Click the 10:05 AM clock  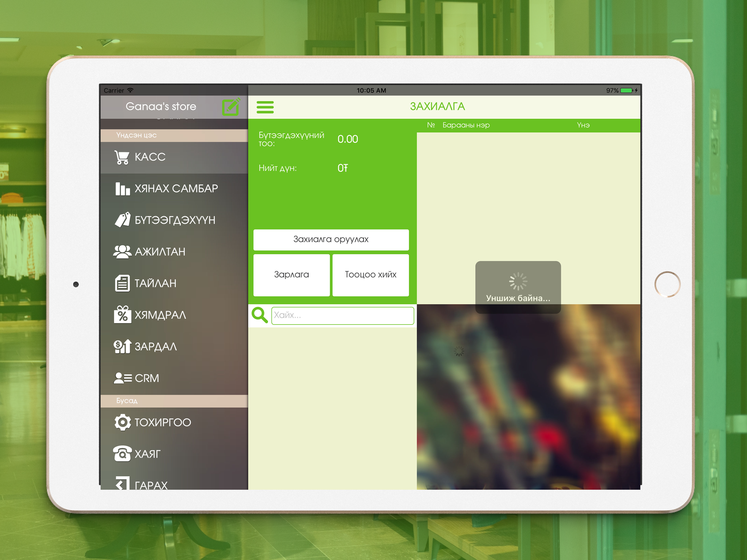(x=371, y=91)
